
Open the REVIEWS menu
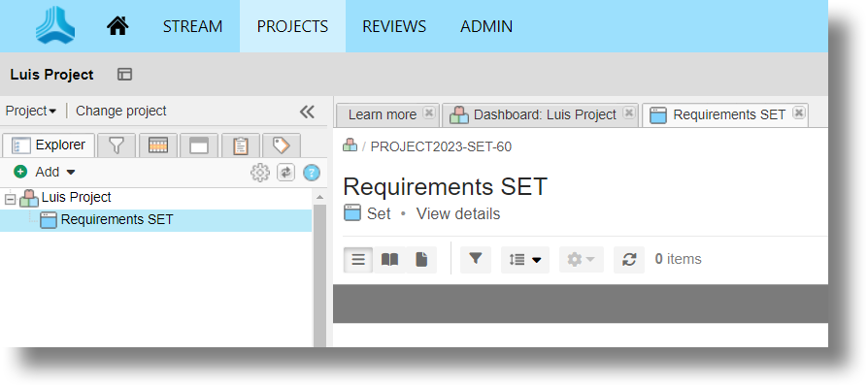tap(394, 26)
